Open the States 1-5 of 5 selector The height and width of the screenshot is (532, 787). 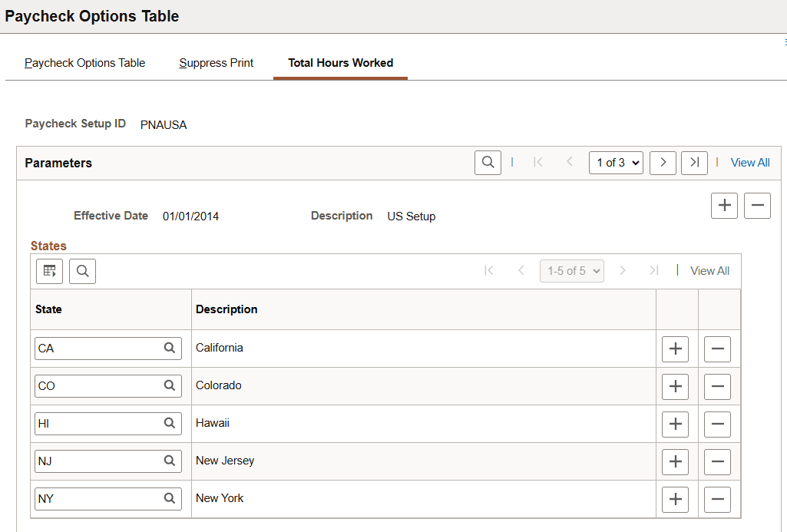(571, 270)
